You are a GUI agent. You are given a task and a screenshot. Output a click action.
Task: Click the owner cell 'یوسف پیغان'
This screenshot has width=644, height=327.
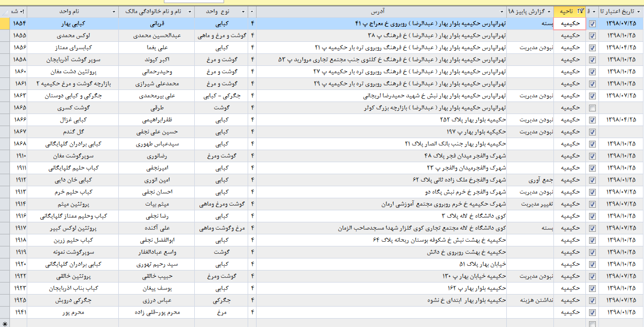(x=157, y=288)
